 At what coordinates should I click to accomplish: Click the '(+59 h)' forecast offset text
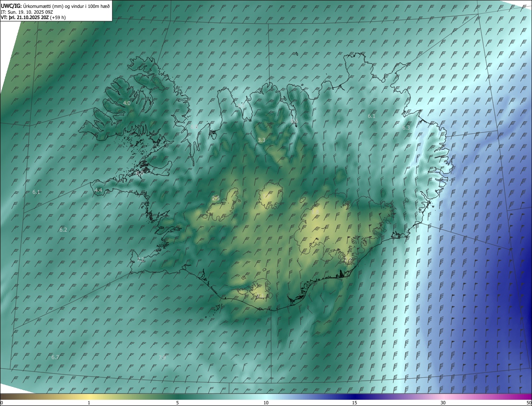[58, 17]
